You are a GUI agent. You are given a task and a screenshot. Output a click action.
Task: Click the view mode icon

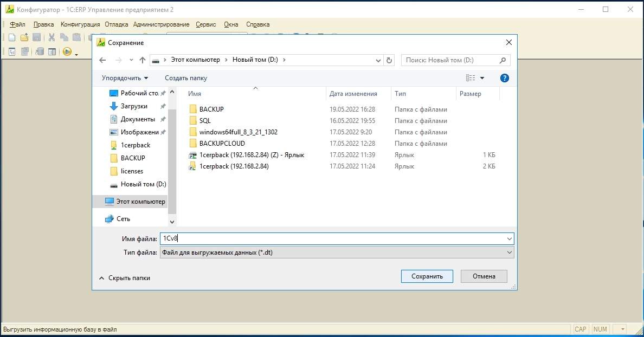coord(471,78)
